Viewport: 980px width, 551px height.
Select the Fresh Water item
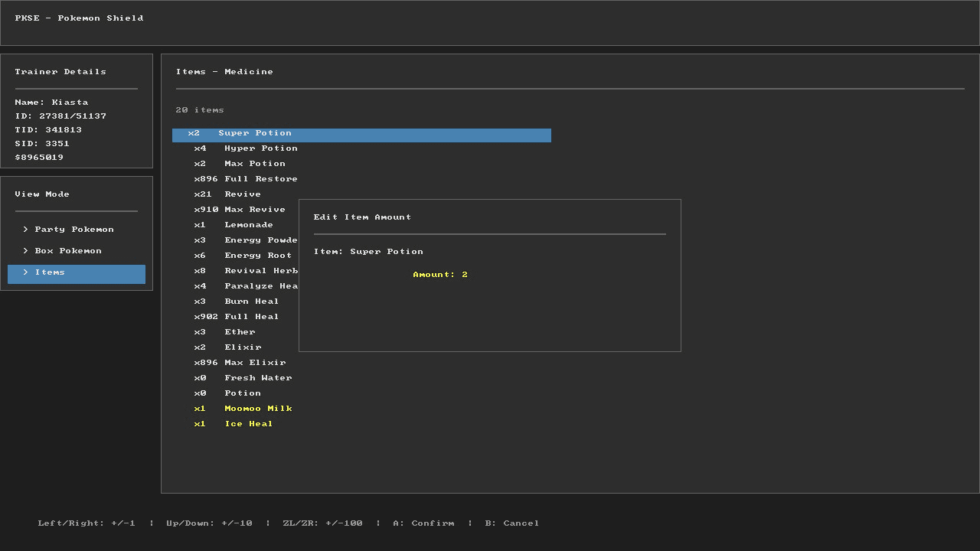click(243, 378)
